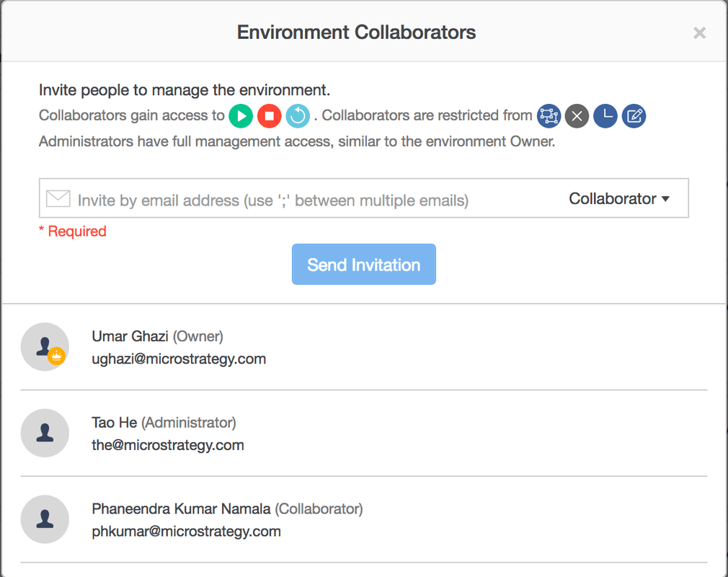
Task: Click the blue resize environment icon
Action: click(549, 115)
